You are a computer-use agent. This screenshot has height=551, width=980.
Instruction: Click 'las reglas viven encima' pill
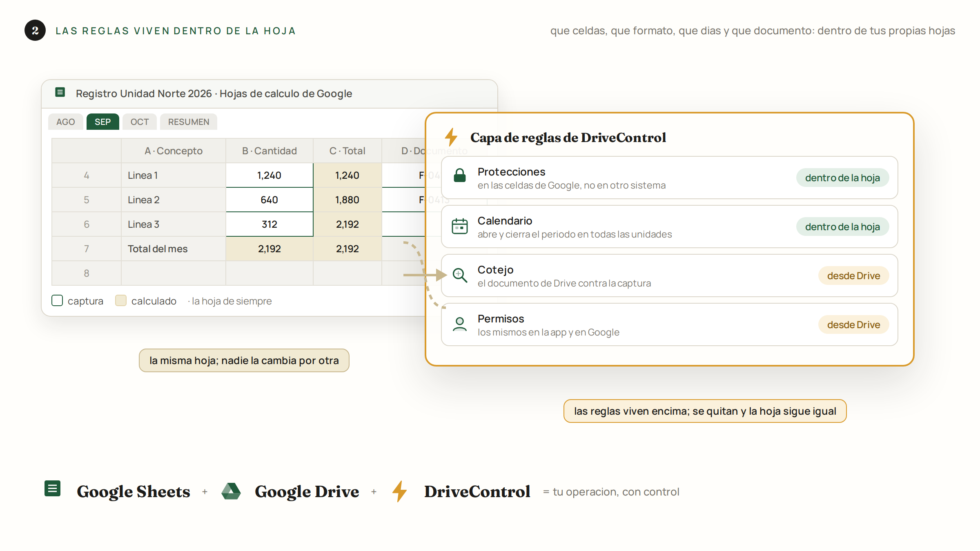(705, 411)
